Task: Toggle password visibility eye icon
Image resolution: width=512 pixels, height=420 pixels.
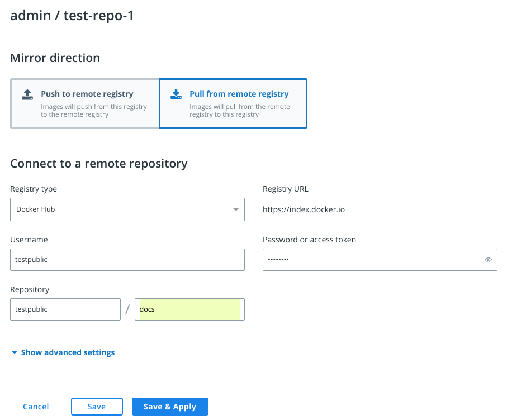Action: coord(488,260)
